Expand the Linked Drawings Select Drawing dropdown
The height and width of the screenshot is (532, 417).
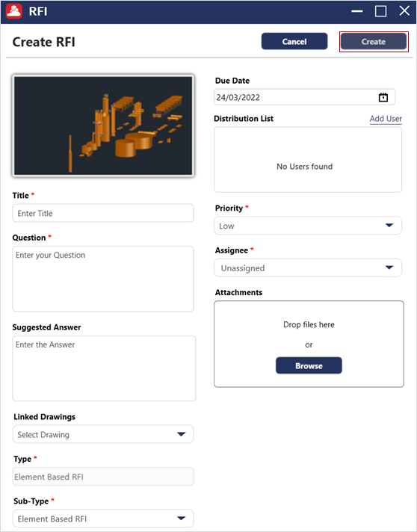103,434
